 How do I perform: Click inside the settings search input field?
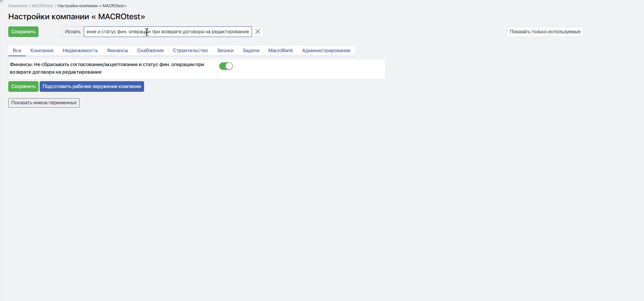(168, 32)
